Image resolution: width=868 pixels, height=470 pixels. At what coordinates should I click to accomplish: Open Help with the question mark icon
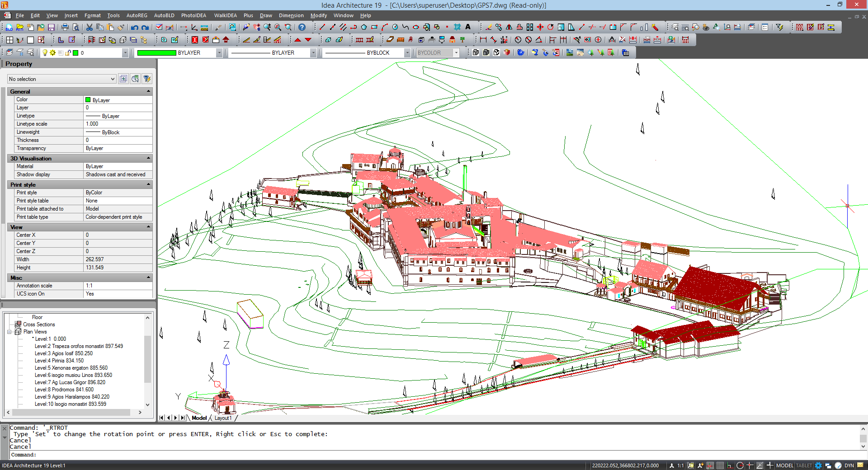302,28
